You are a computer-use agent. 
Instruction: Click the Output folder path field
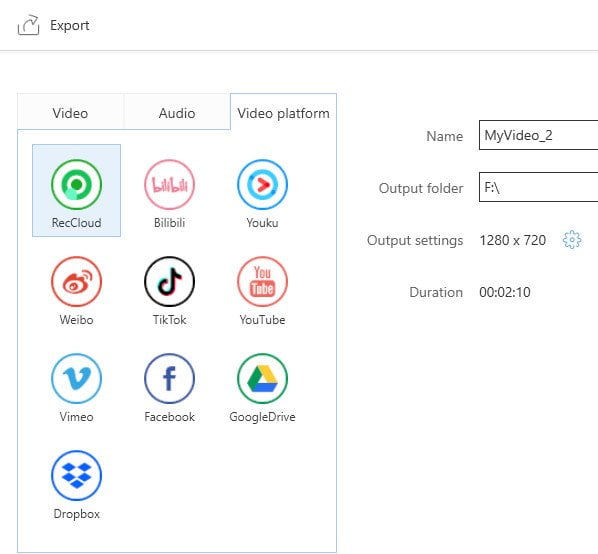point(539,187)
